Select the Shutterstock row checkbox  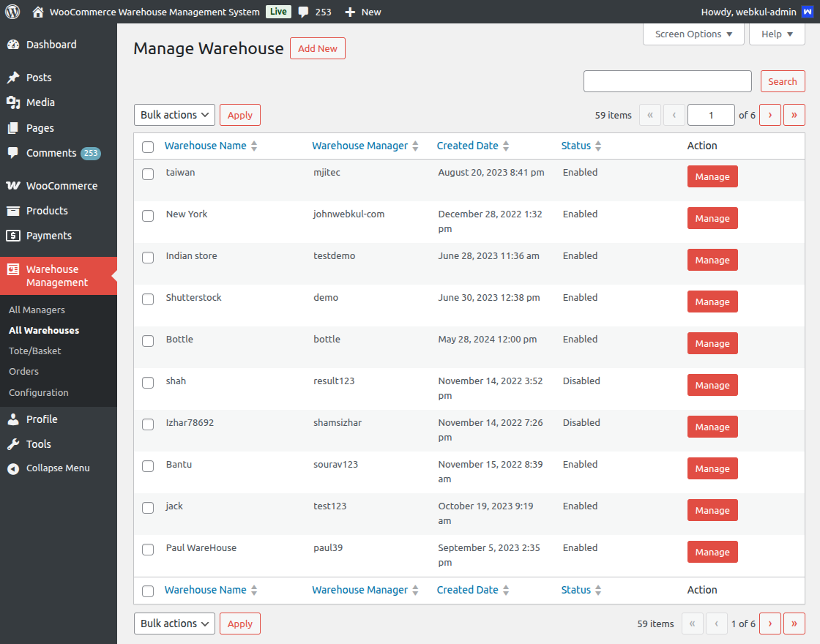click(148, 299)
